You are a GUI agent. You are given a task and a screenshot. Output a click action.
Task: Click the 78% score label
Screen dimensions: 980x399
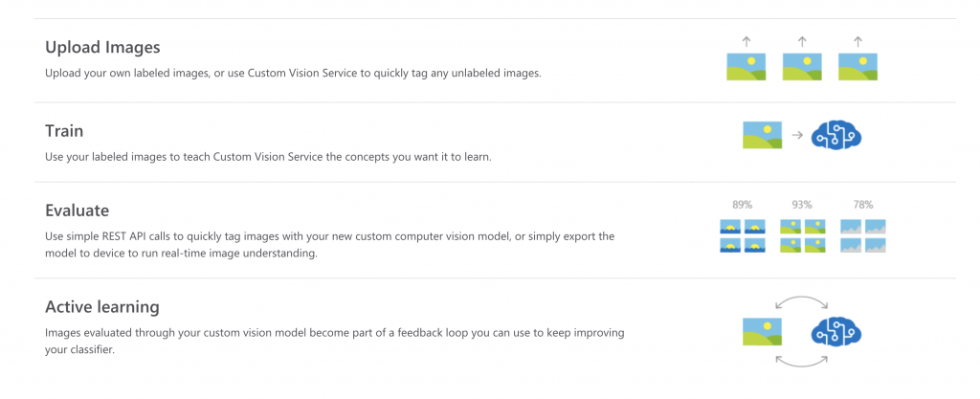point(862,205)
